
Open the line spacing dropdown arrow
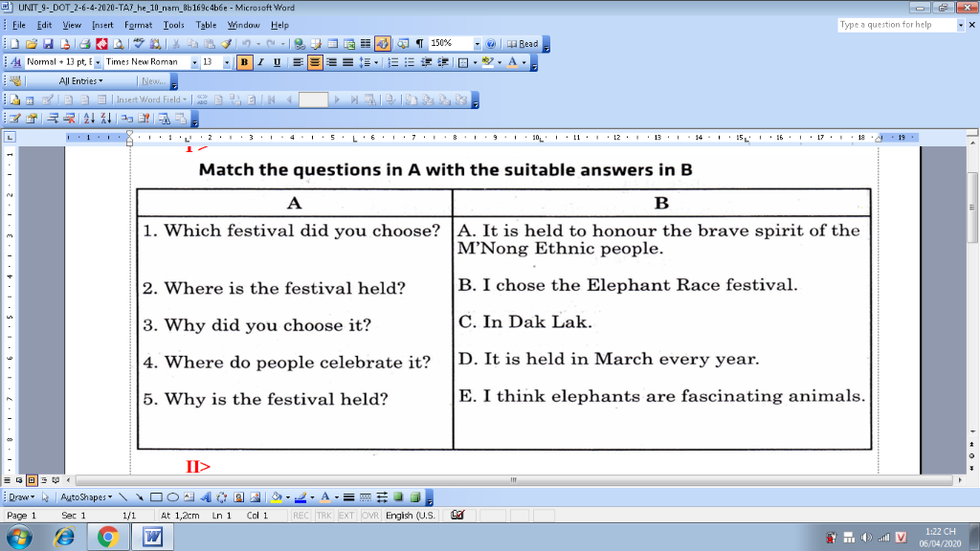point(376,62)
